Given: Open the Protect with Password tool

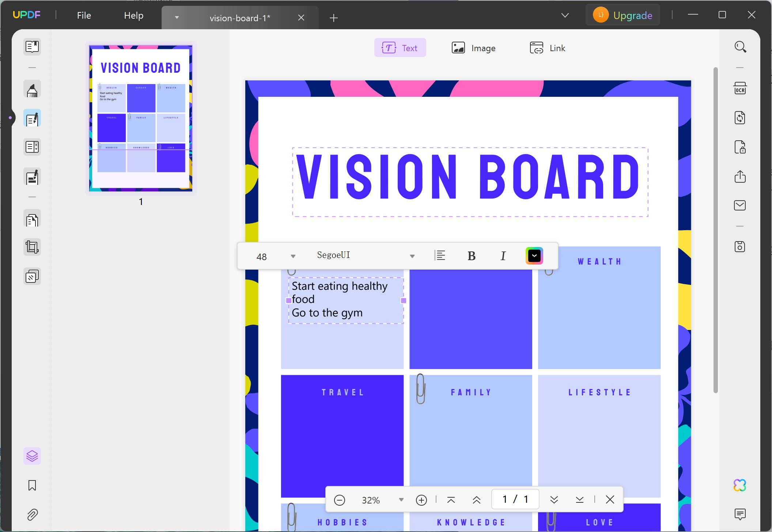Looking at the screenshot, I should point(741,147).
